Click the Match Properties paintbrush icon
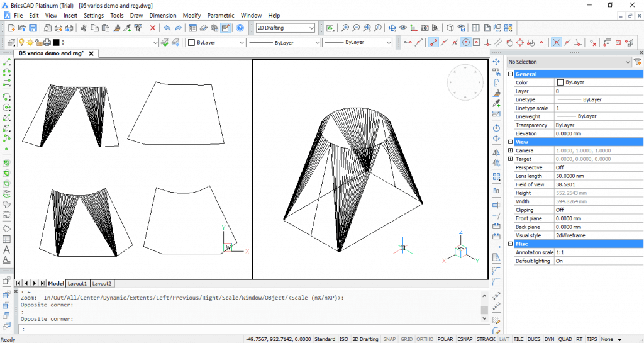 point(116,28)
